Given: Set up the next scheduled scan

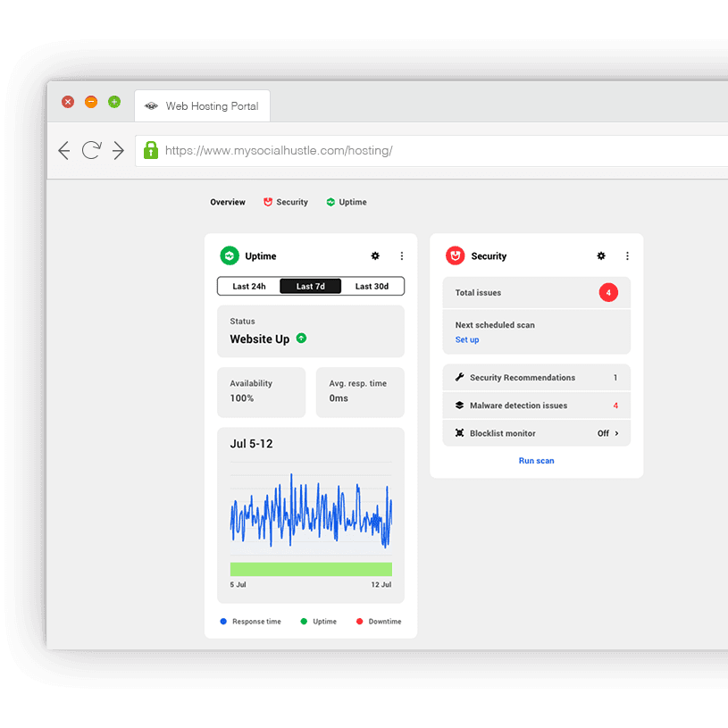Looking at the screenshot, I should 466,339.
